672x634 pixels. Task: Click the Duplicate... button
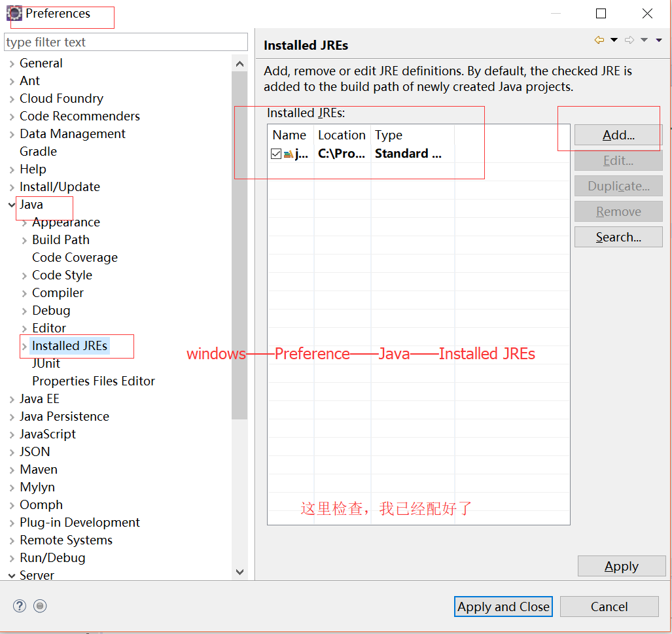[618, 186]
